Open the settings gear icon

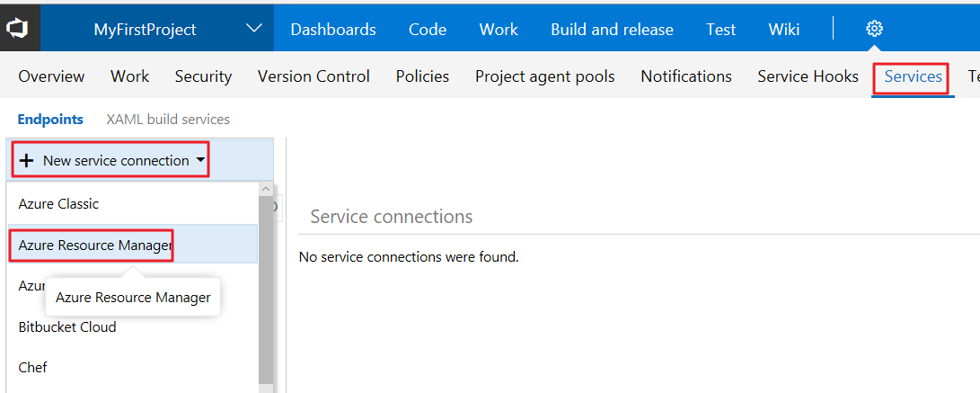pos(874,29)
